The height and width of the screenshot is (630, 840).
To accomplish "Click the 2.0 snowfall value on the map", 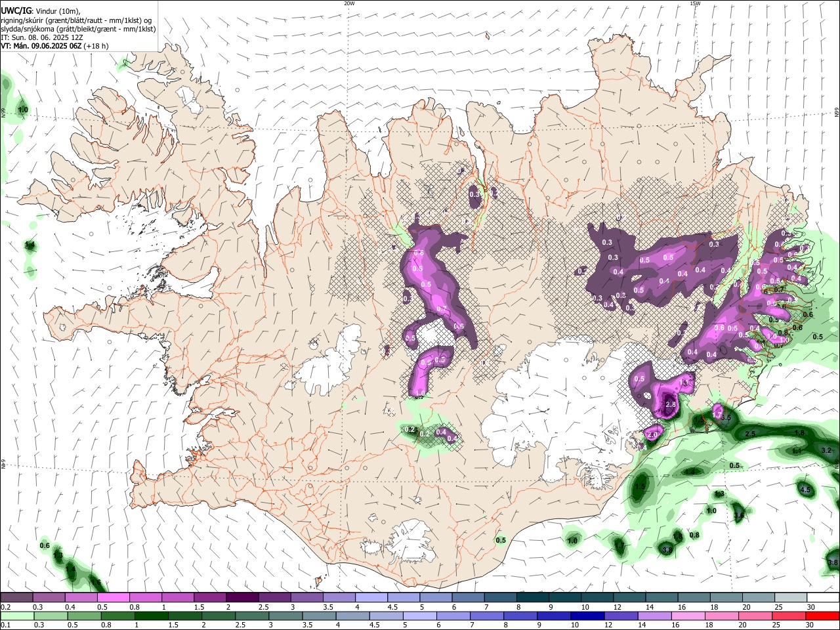I will pyautogui.click(x=653, y=435).
